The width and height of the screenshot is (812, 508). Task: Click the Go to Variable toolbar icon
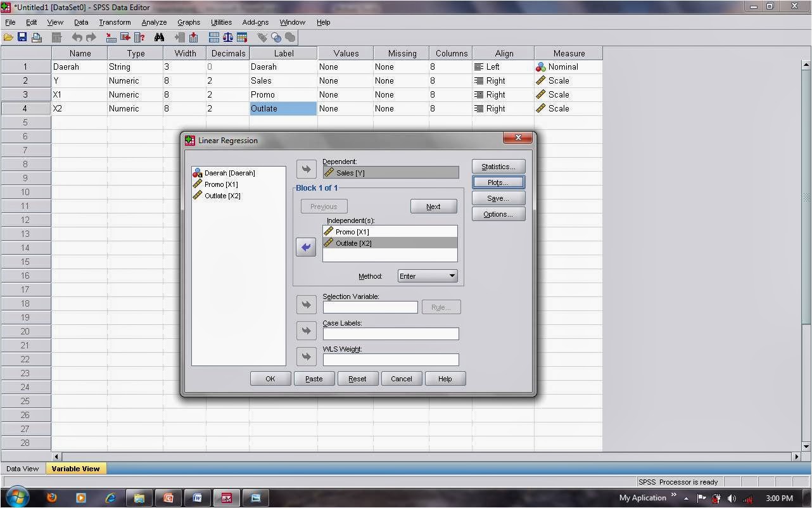click(x=125, y=37)
